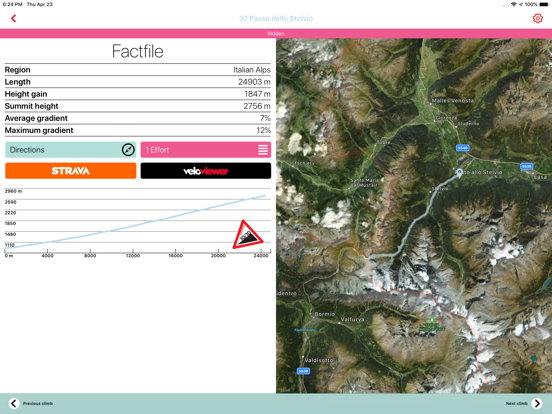Select the Summit height value 2756 m
The image size is (552, 414).
(257, 106)
